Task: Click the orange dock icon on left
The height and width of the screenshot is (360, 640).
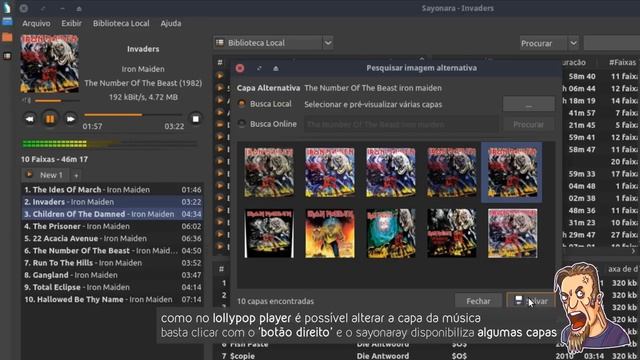Action: coord(7,38)
